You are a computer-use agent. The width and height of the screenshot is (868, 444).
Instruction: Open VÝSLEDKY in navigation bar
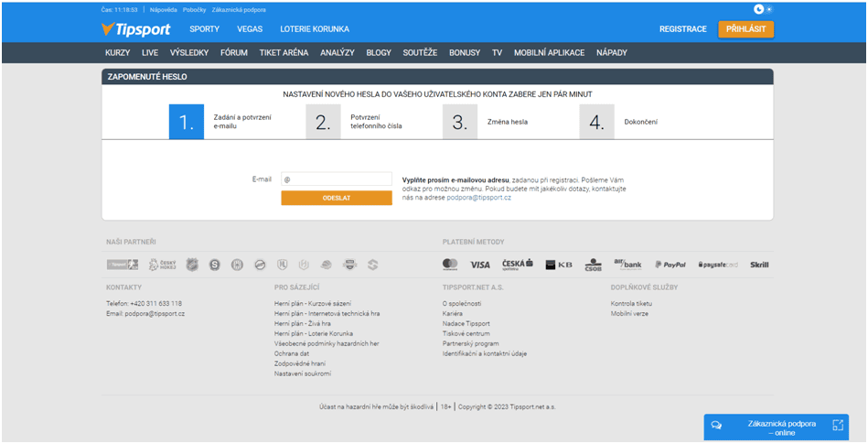click(x=189, y=53)
